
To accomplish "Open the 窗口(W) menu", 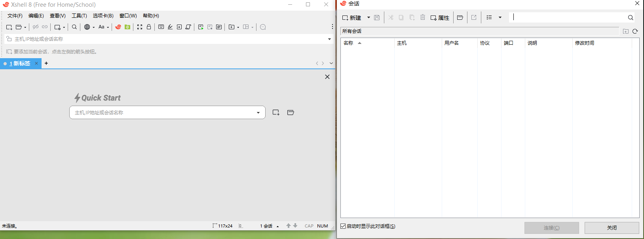I will coord(128,16).
